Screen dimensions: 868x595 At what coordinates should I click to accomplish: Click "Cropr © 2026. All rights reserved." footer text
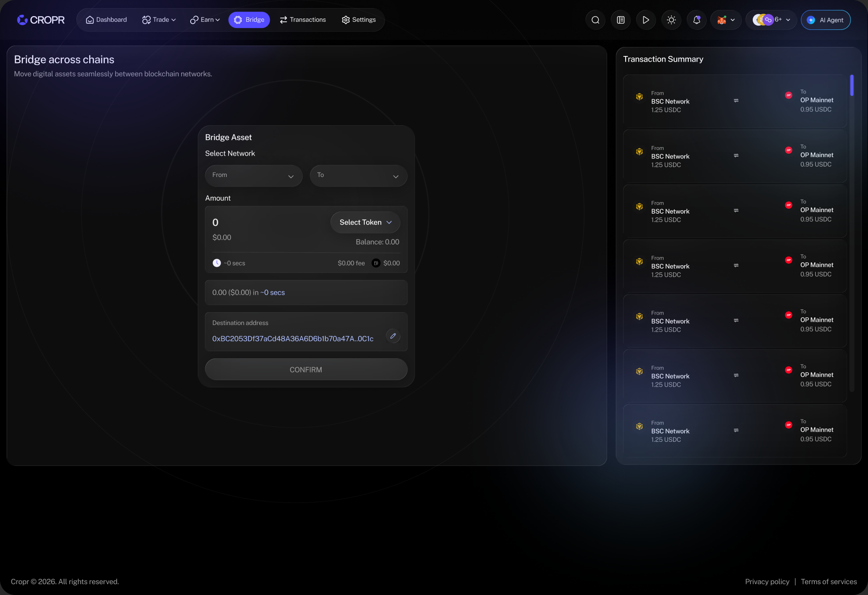65,582
